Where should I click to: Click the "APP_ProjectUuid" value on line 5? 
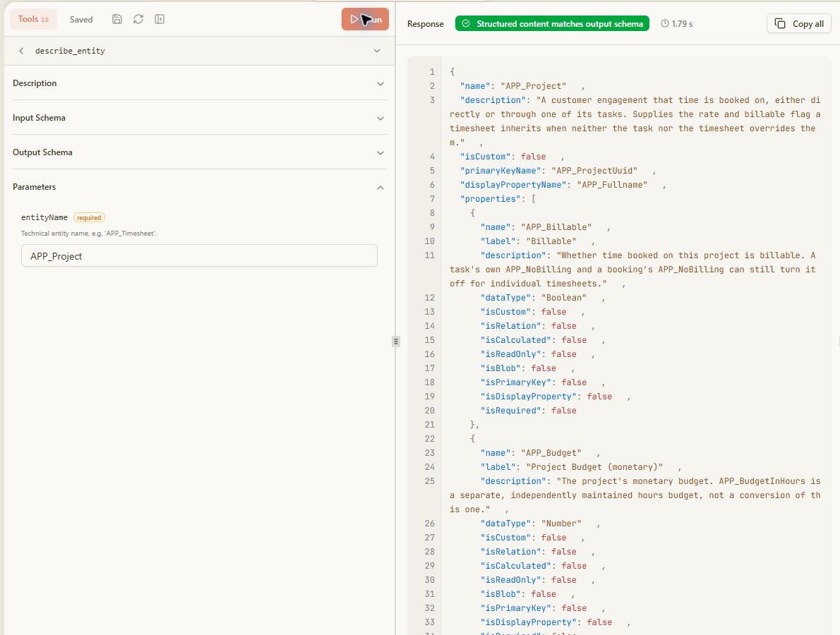(594, 171)
